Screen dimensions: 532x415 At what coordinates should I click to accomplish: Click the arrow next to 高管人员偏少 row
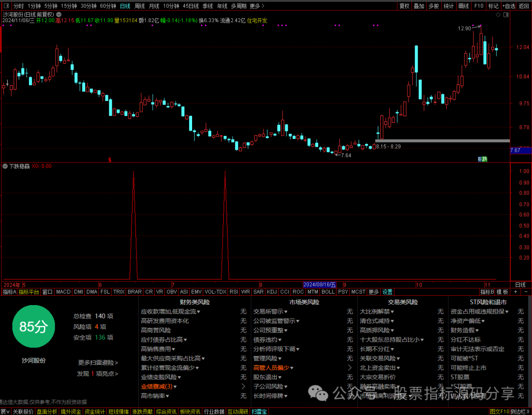point(350,368)
